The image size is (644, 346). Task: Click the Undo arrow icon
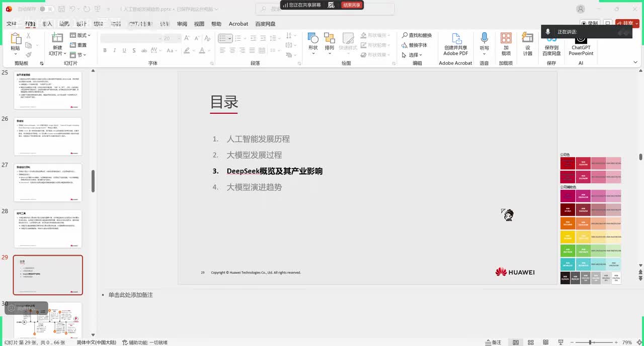click(72, 9)
